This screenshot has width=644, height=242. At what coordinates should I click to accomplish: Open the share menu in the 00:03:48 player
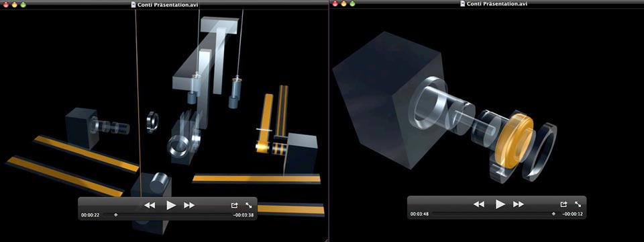point(564,204)
